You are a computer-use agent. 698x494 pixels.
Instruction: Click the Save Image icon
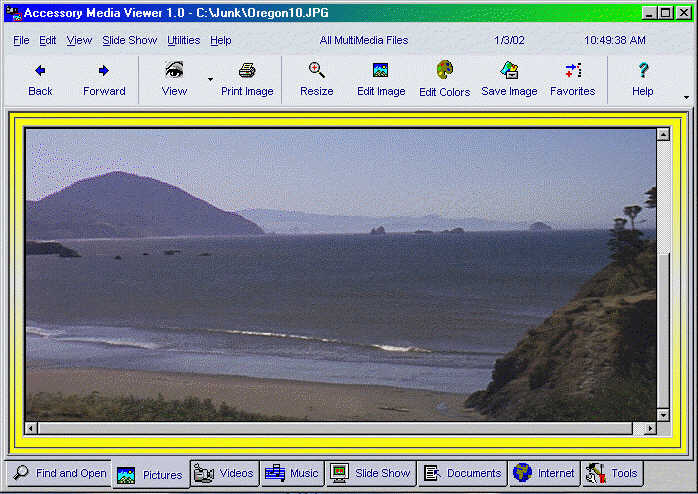pos(509,70)
